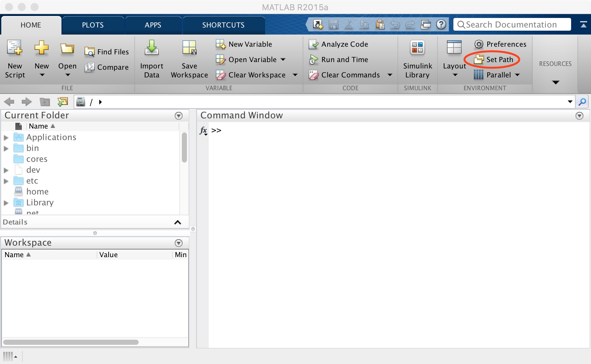Click the Save icon in quick toolbar
Screen dimensions: 591x364
pos(334,25)
